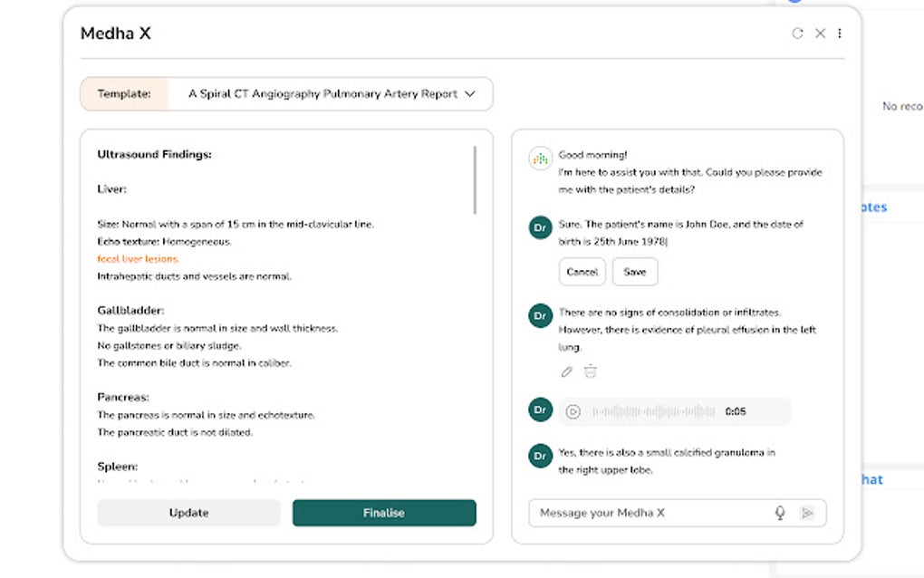Close the Medha X dialog
Image resolution: width=924 pixels, height=578 pixels.
[x=820, y=34]
